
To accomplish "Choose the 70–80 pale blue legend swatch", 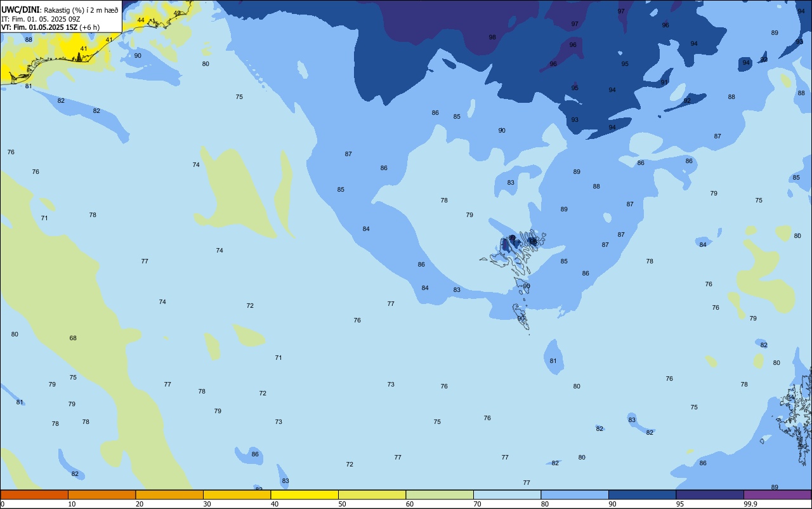I will pyautogui.click(x=507, y=494).
